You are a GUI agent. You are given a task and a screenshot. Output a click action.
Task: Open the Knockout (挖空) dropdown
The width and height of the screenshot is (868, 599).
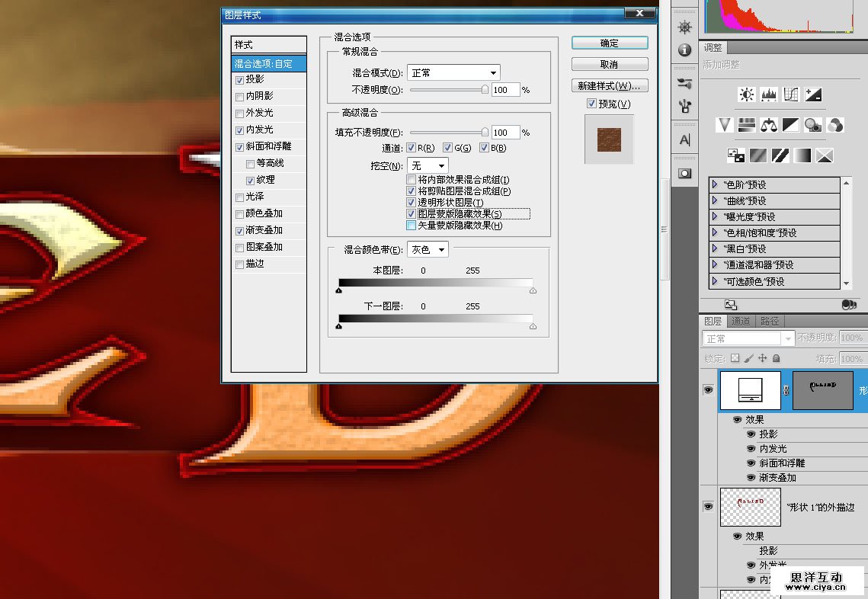(x=428, y=165)
